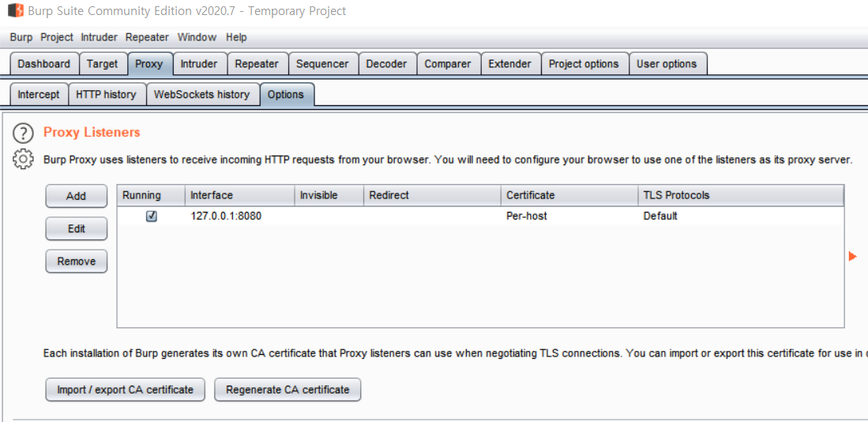Click the Add listener button
This screenshot has height=422, width=868.
(77, 196)
